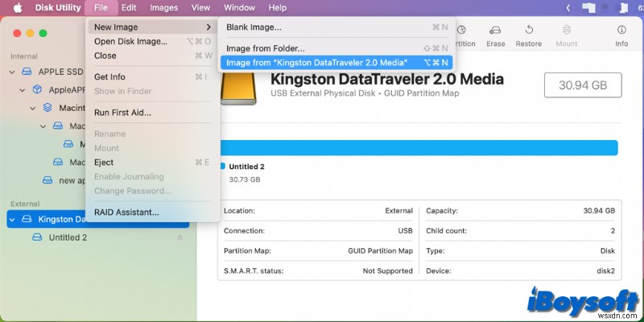Open the Help menu

(278, 8)
